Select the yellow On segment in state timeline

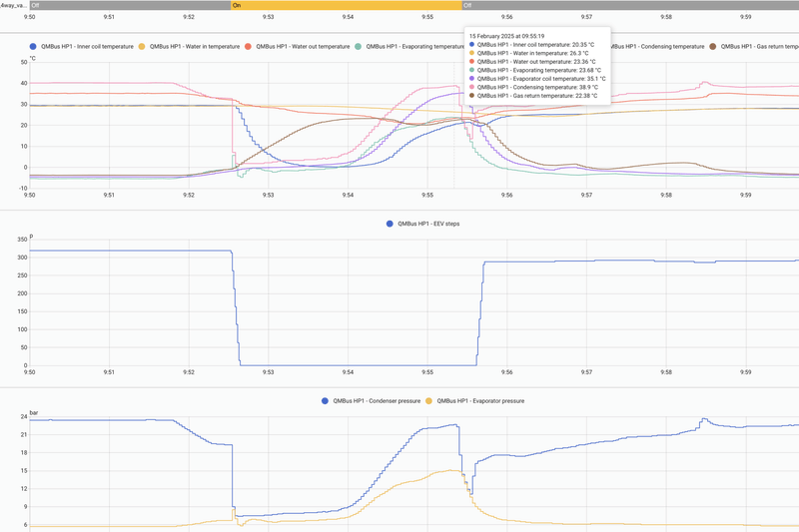pos(347,5)
